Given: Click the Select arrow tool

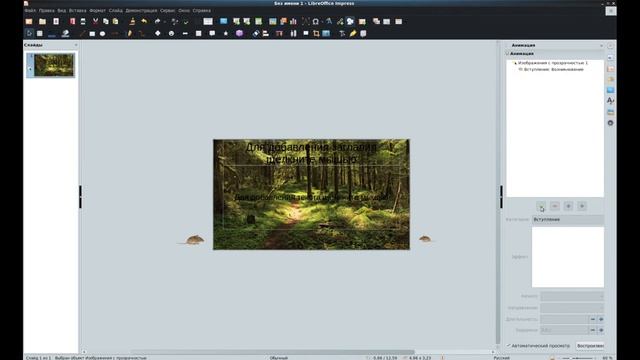Looking at the screenshot, I should tap(29, 33).
